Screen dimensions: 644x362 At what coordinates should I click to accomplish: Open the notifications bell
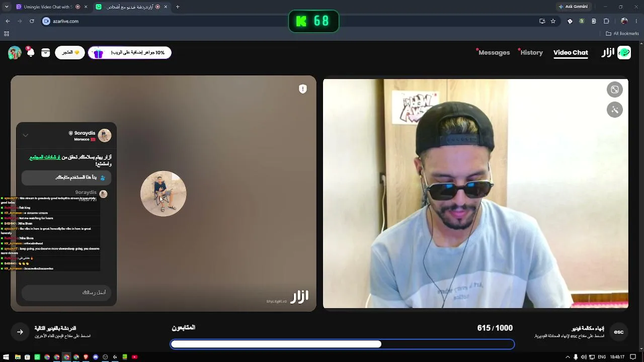coord(30,52)
